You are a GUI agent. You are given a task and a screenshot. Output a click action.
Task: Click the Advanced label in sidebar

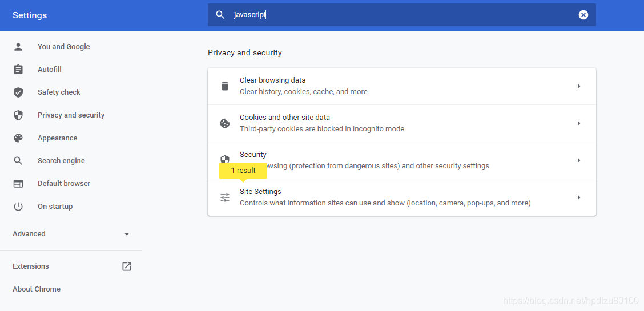coord(29,234)
